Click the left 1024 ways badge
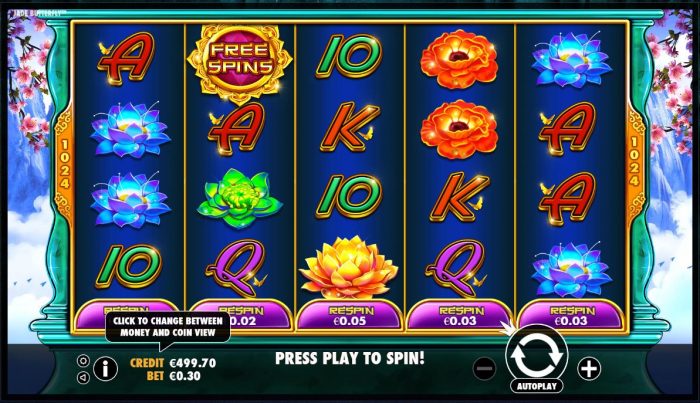 (x=64, y=163)
